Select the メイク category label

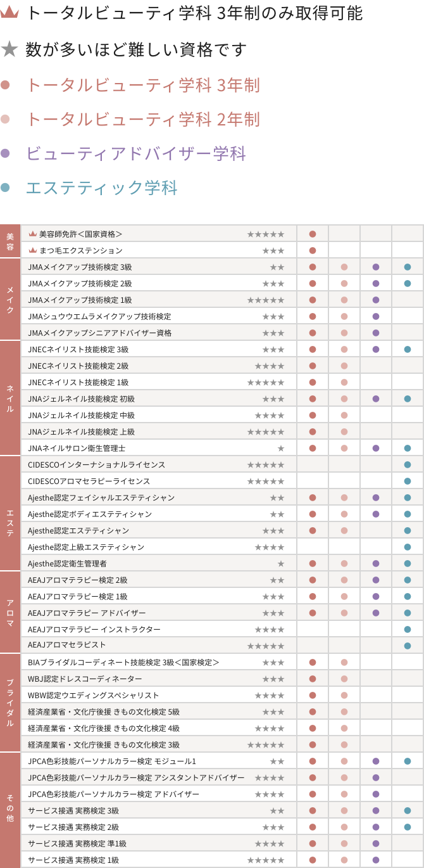click(10, 299)
